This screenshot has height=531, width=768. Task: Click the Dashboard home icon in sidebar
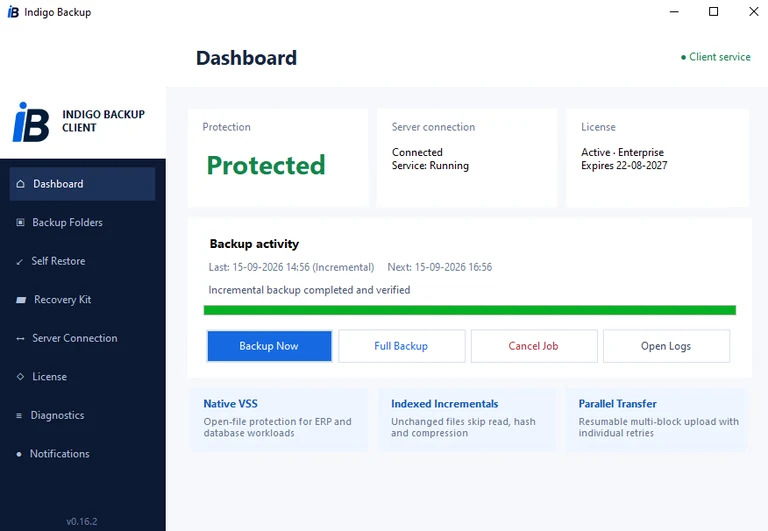[21, 184]
